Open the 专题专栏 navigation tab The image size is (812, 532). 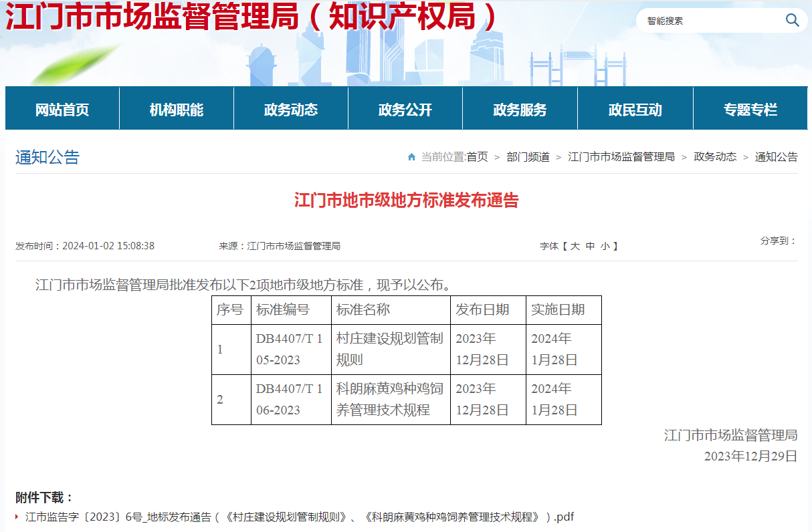tap(750, 110)
